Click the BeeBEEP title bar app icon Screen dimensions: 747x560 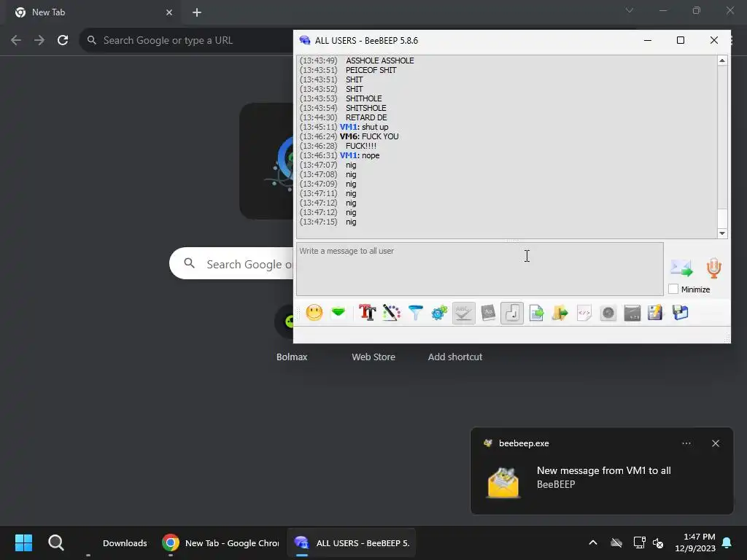point(305,41)
